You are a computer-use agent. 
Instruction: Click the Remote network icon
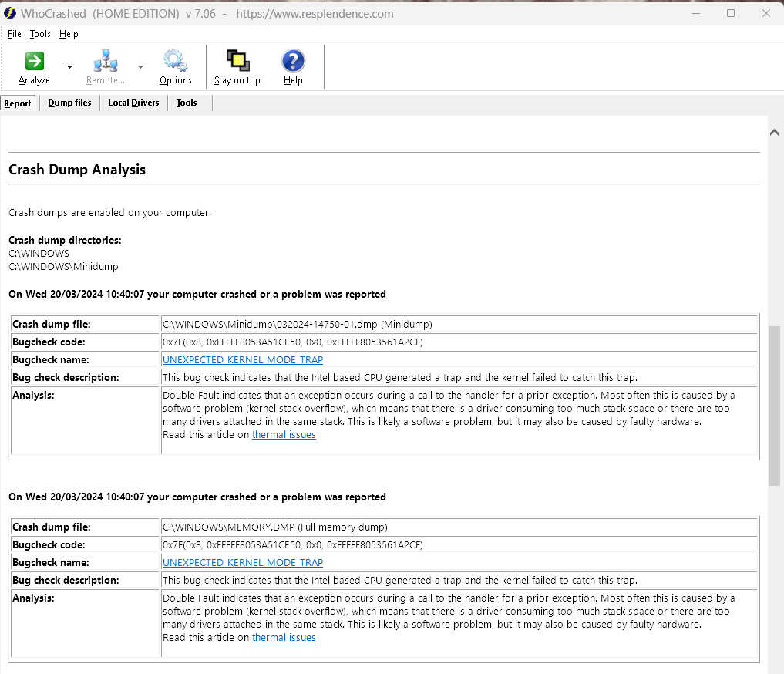(106, 61)
